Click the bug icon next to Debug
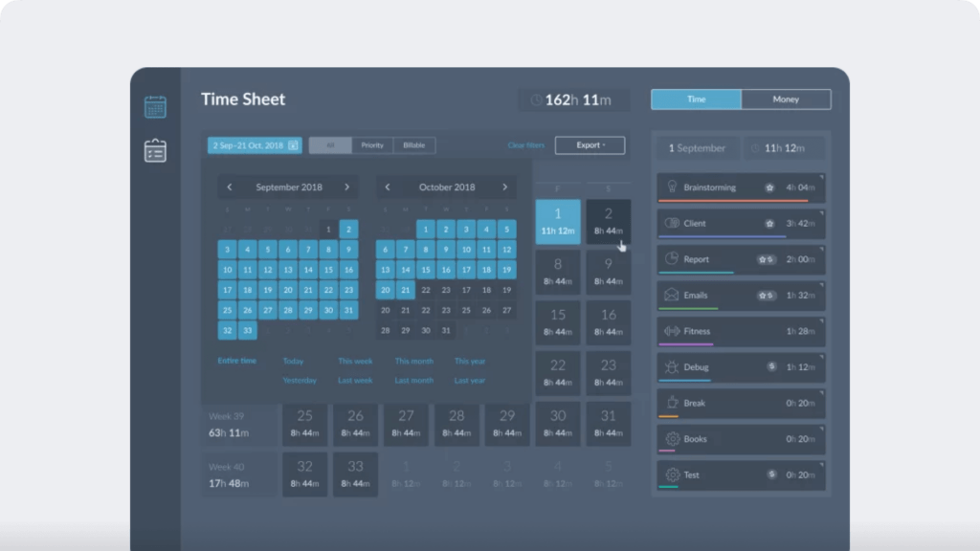This screenshot has width=980, height=551. [x=672, y=367]
